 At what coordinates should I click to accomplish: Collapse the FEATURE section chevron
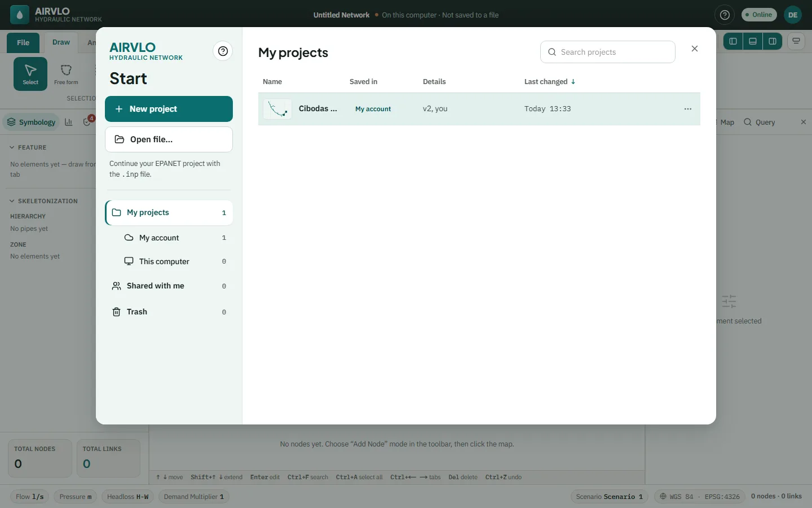[x=12, y=147]
